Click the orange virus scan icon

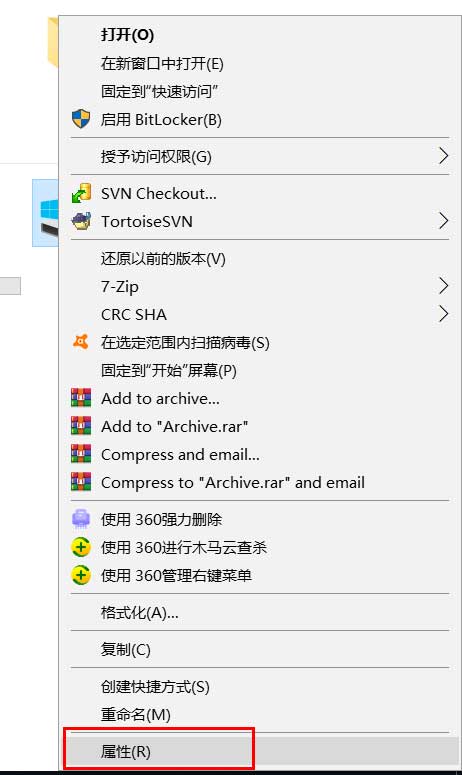click(81, 342)
